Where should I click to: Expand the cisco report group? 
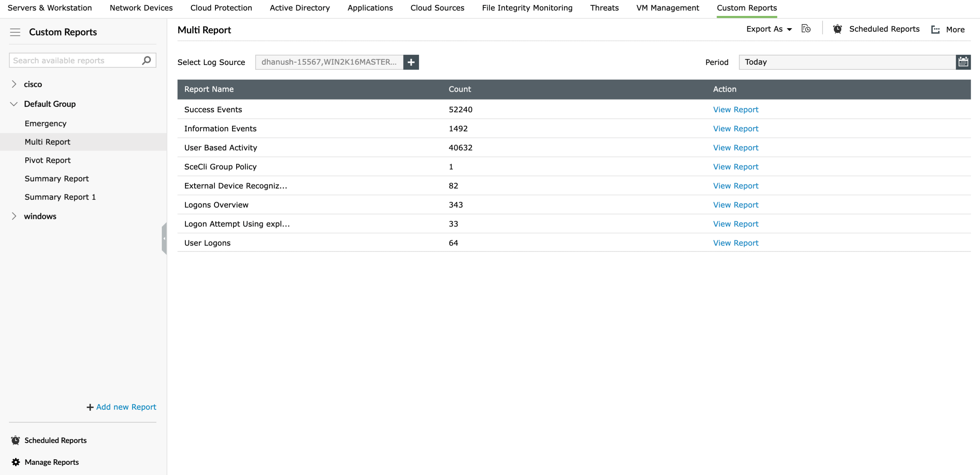click(14, 84)
